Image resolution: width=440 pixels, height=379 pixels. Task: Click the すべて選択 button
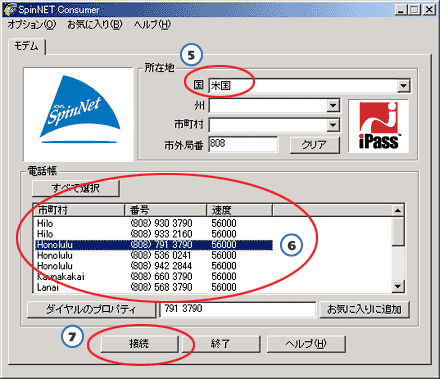coord(76,188)
